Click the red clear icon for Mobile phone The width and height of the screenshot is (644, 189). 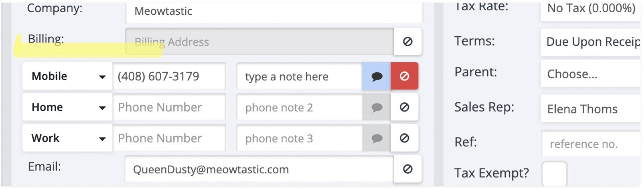(x=404, y=76)
